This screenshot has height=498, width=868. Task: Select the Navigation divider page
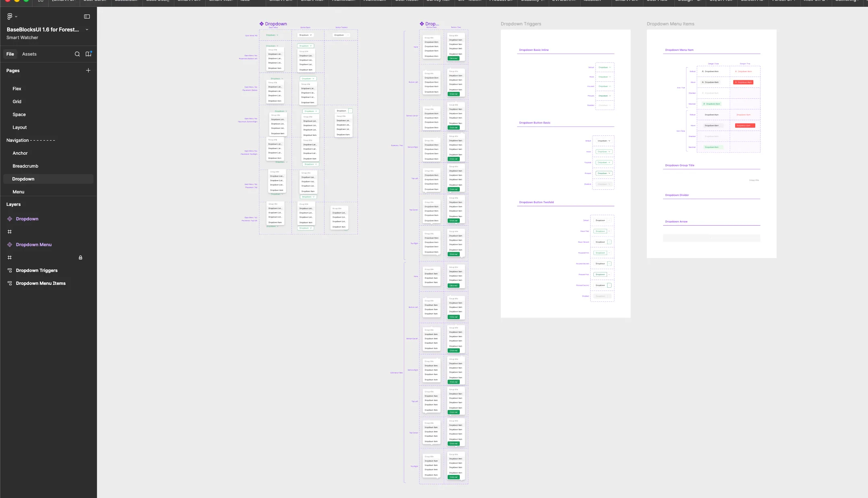pyautogui.click(x=31, y=140)
